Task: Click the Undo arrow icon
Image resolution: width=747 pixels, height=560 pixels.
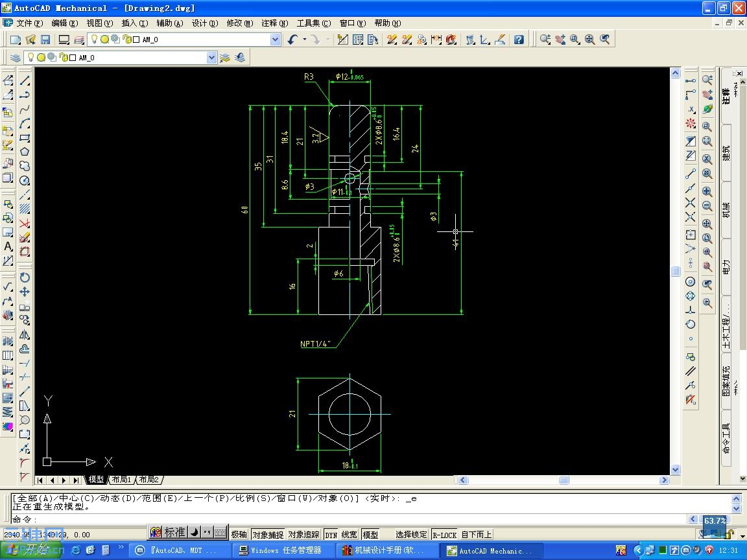Action: click(x=292, y=40)
